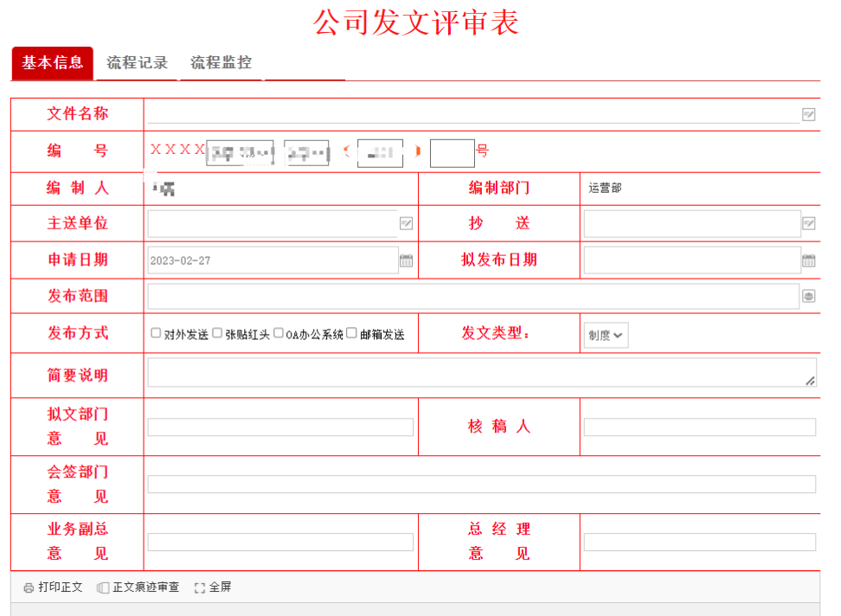Click the 核稿人 input field
The width and height of the screenshot is (841, 616).
click(x=700, y=427)
